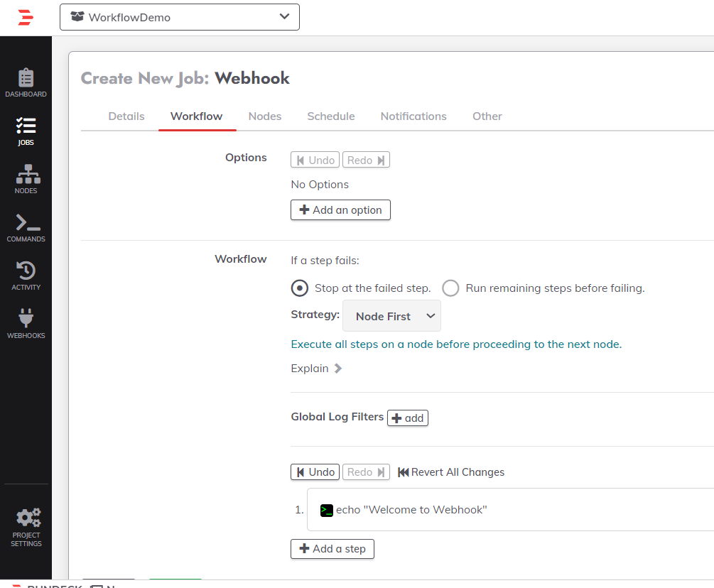Viewport: 714px width, 588px height.
Task: Switch to the Details tab
Action: pos(126,116)
